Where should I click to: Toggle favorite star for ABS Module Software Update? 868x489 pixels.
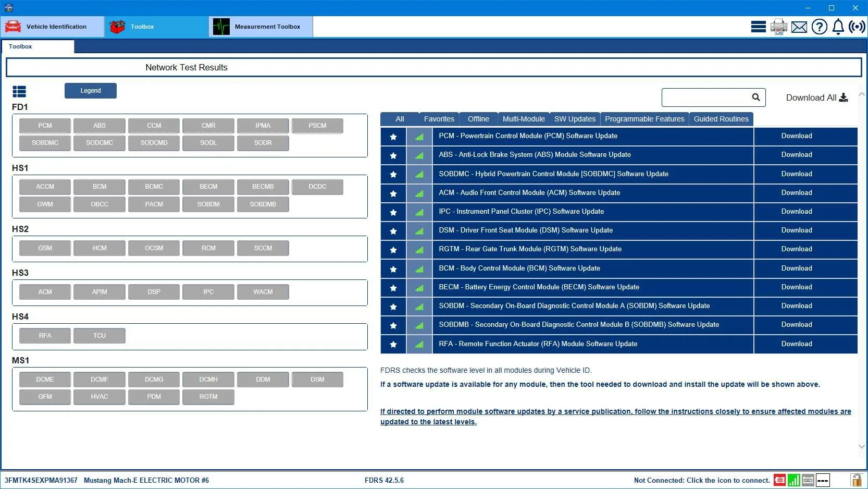pyautogui.click(x=393, y=155)
